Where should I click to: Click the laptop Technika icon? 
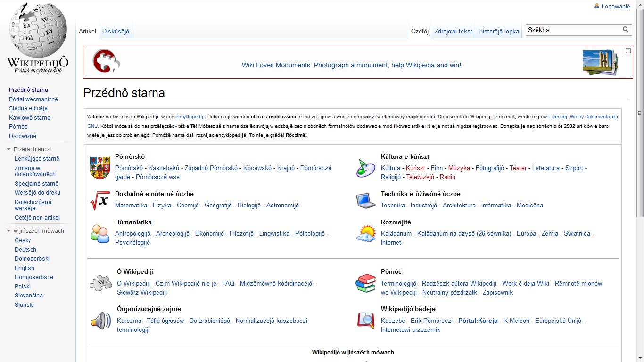pyautogui.click(x=366, y=201)
